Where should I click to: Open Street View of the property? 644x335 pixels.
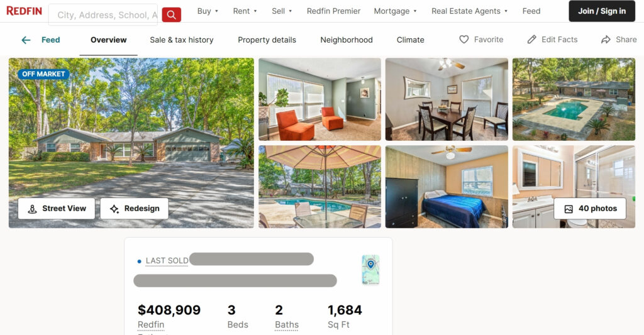tap(56, 209)
